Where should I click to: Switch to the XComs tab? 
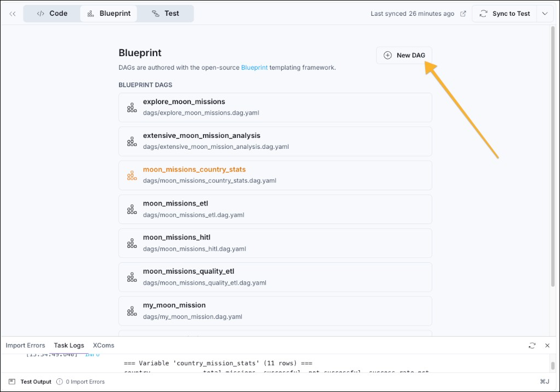[103, 346]
